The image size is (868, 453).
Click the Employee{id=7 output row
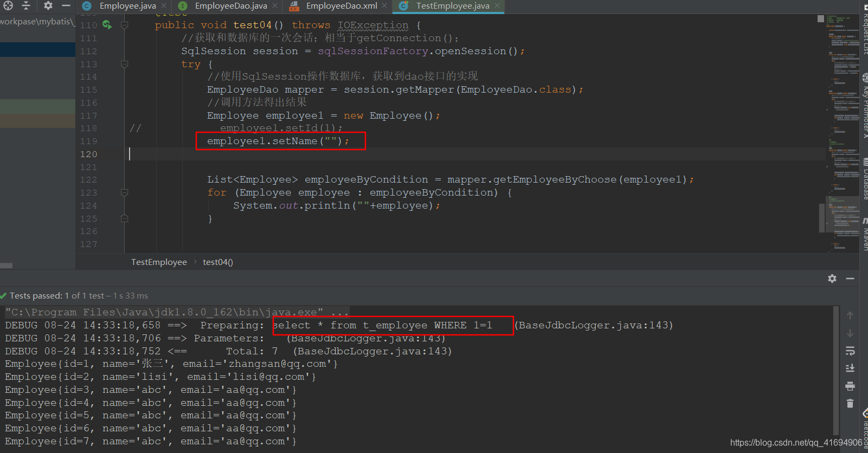click(151, 441)
